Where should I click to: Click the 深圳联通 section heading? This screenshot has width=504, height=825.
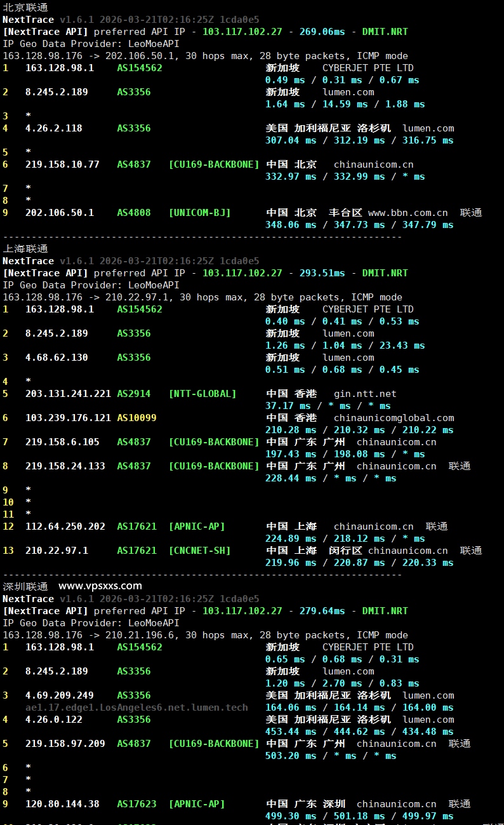coord(25,586)
